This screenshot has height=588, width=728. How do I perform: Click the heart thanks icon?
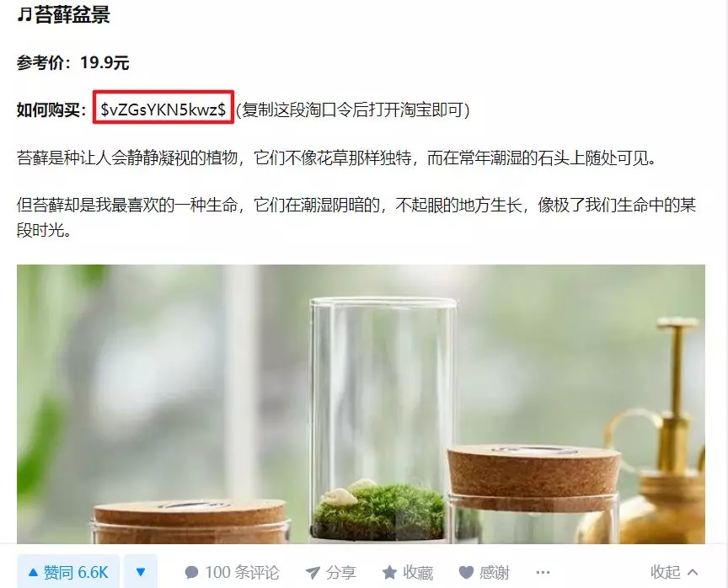pyautogui.click(x=466, y=573)
